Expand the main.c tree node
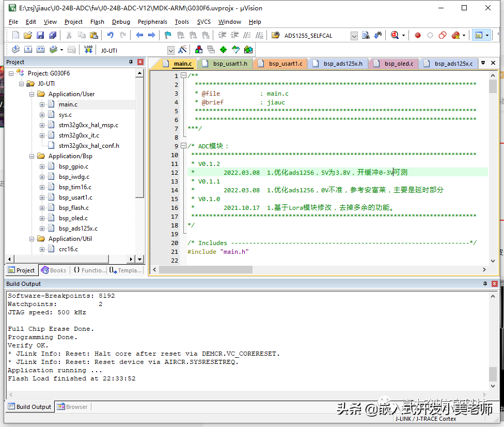This screenshot has height=427, width=504. (42, 104)
